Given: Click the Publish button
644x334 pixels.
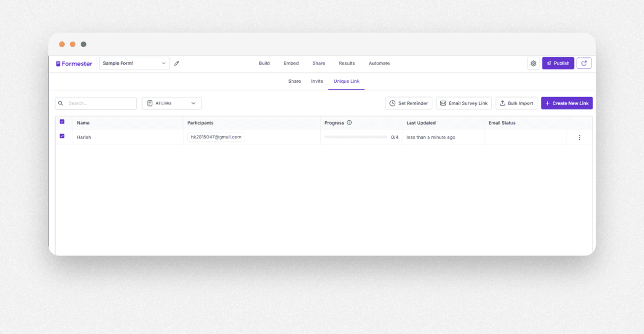Looking at the screenshot, I should [x=558, y=63].
